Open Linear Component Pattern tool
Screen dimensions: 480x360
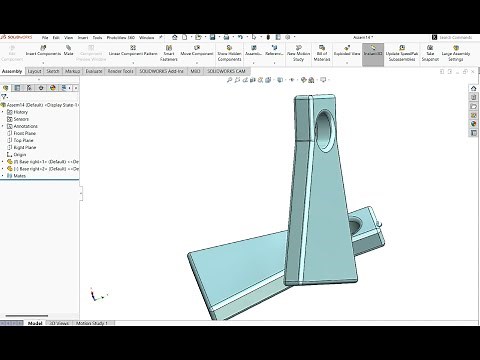[x=133, y=51]
